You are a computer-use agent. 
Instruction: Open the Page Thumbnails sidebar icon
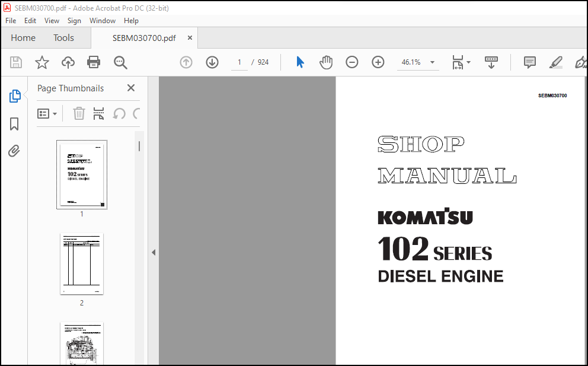pyautogui.click(x=15, y=96)
